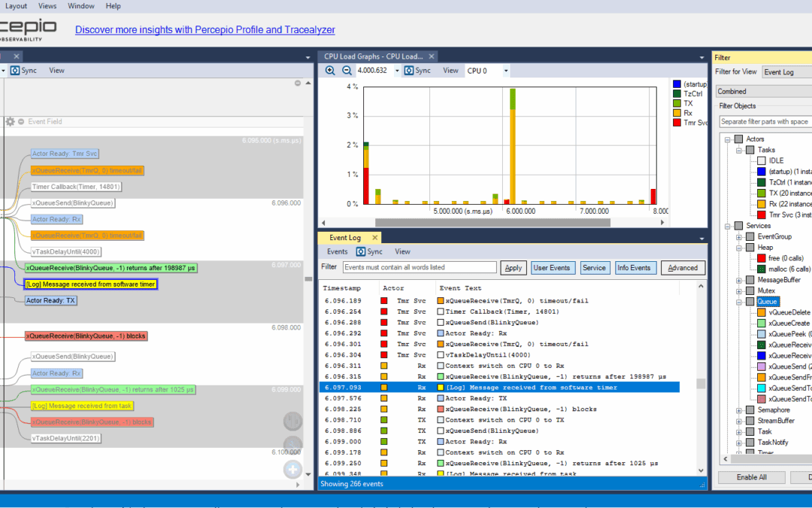Click red Tmr Svc color swatch in Filter
Image resolution: width=812 pixels, height=508 pixels.
point(761,214)
